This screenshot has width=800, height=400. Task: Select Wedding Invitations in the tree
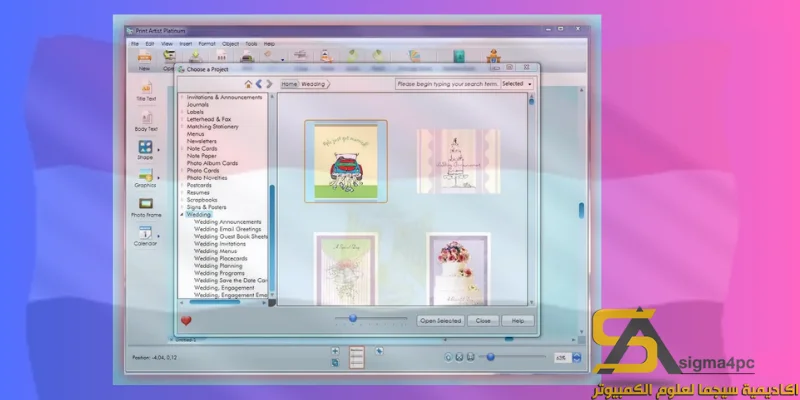tap(220, 244)
